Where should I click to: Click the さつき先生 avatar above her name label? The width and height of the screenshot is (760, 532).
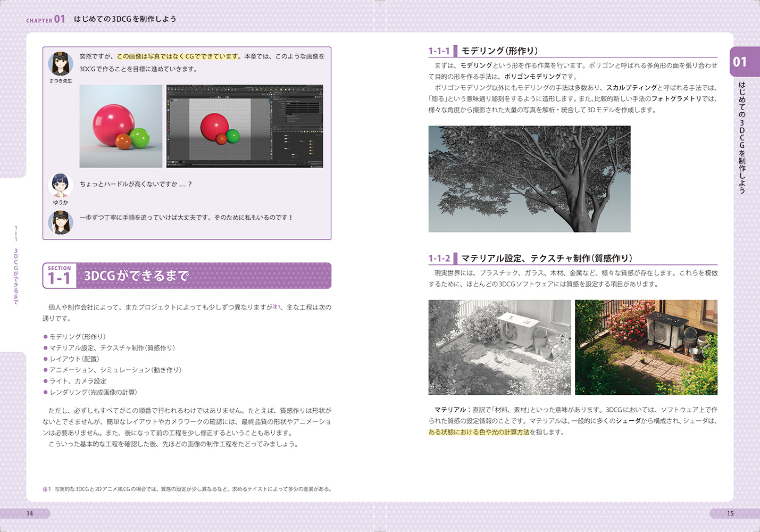tap(60, 64)
